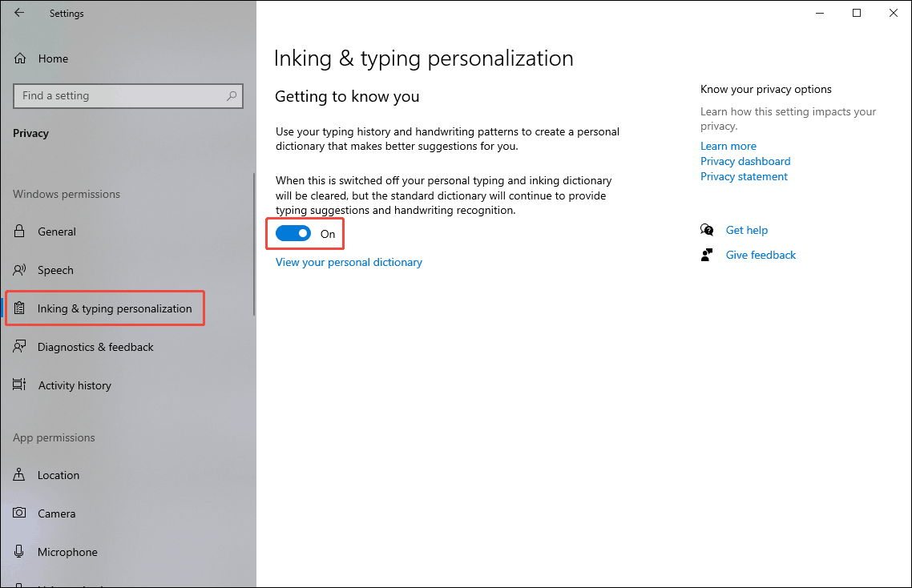Click the Inking & typing personalization icon

[20, 308]
